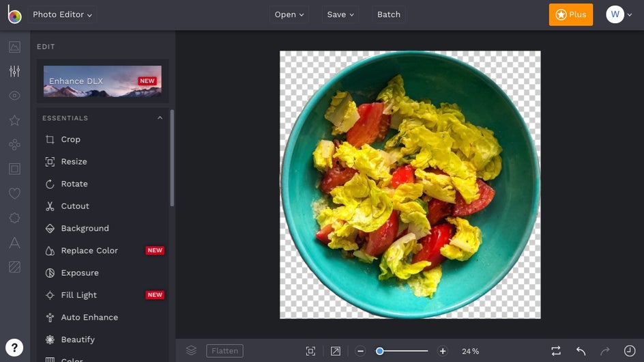Undo the last action

[581, 351]
